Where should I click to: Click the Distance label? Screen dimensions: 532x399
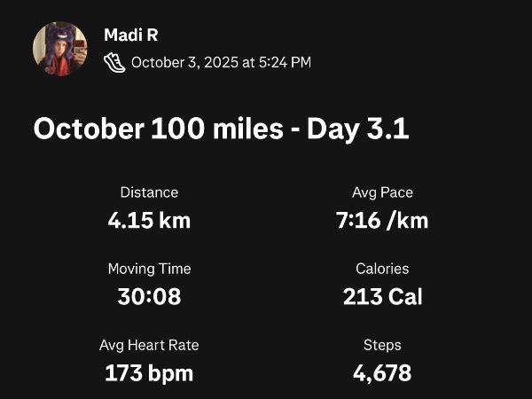[149, 192]
